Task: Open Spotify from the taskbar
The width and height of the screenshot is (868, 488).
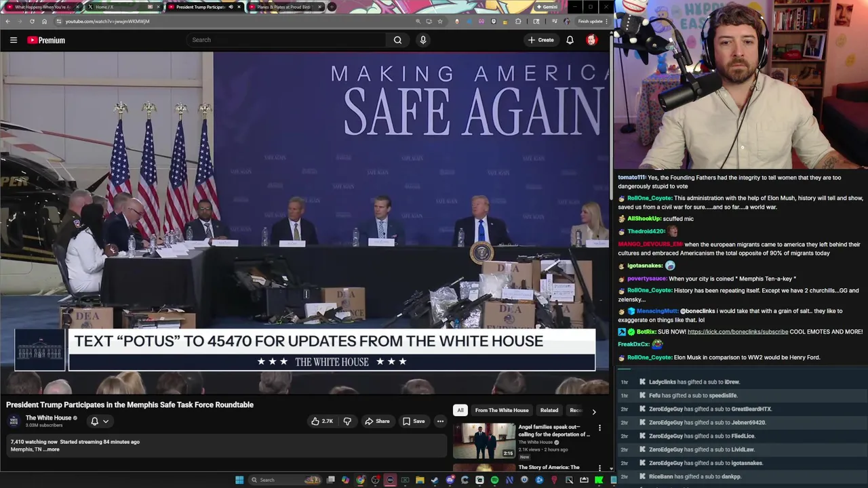Action: [494, 480]
